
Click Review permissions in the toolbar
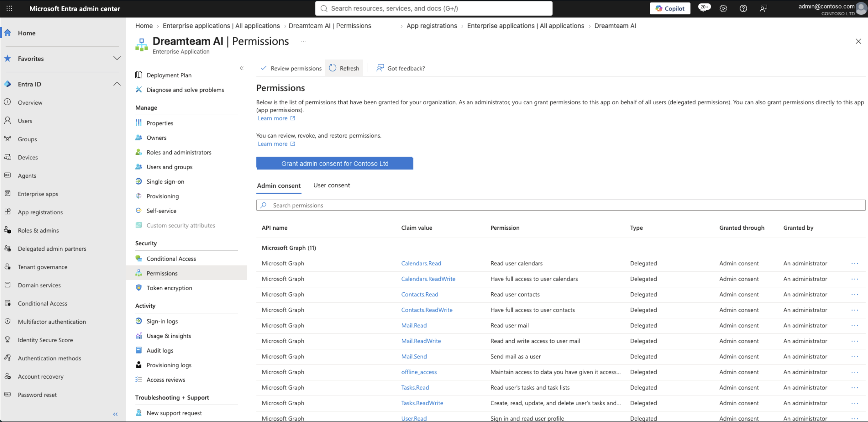click(291, 68)
